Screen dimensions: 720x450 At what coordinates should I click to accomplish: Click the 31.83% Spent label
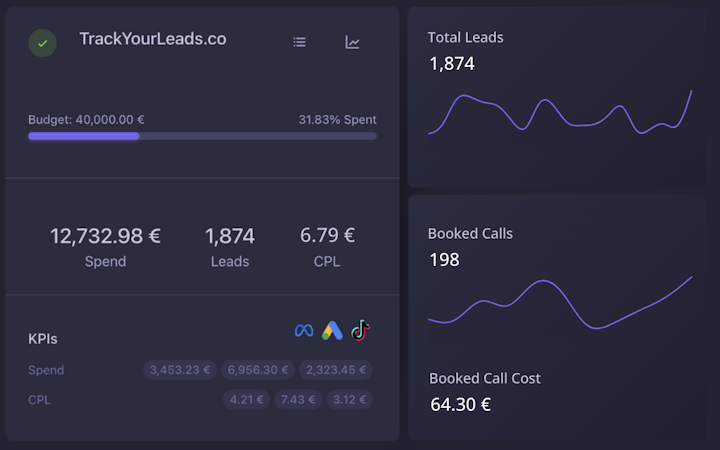click(x=338, y=120)
